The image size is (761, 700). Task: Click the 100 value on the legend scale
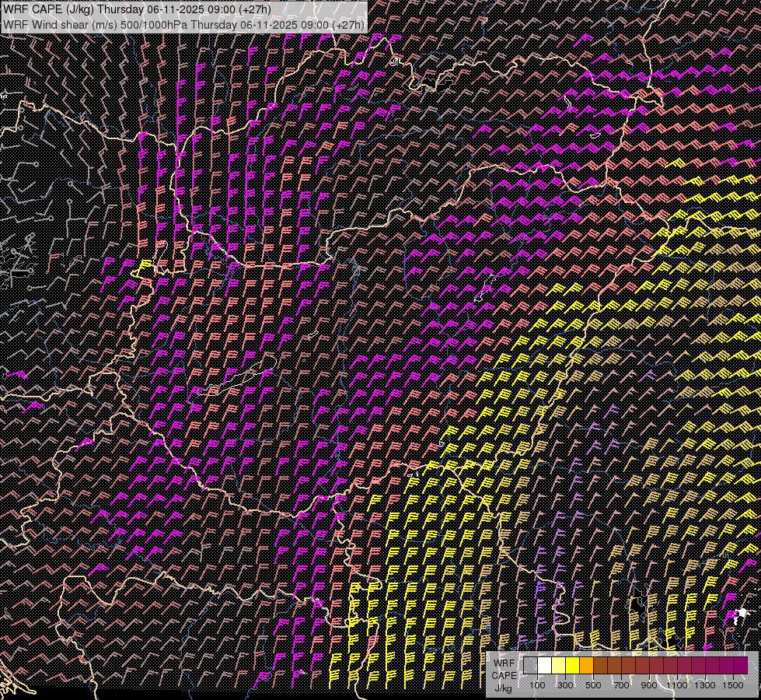click(537, 685)
